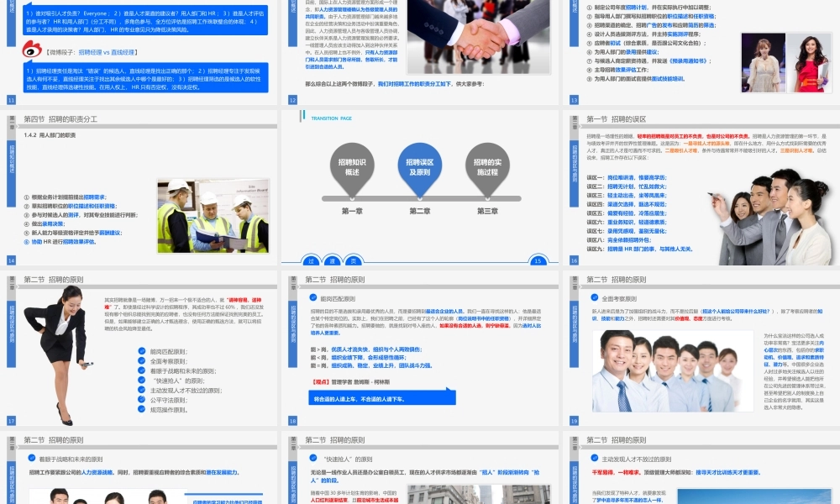Click the blue bullet beside 全面考察原则； in slide 17 list
The height and width of the screenshot is (504, 840).
pyautogui.click(x=141, y=361)
